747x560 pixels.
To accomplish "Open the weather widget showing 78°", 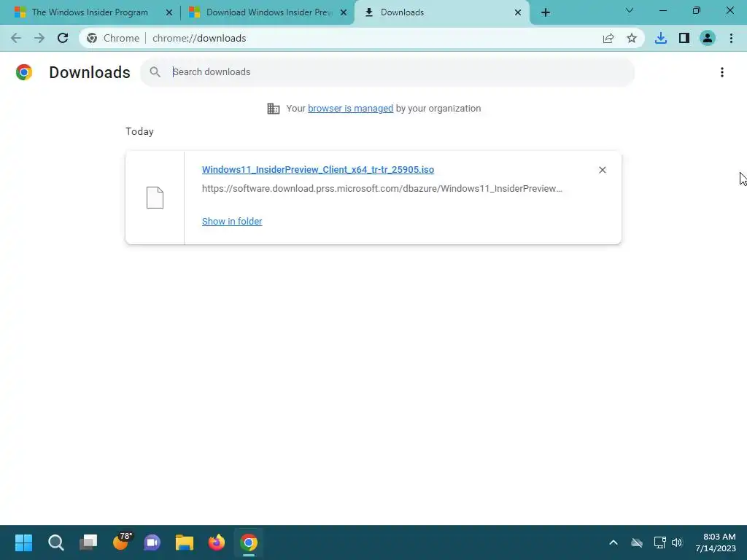I will (x=122, y=542).
